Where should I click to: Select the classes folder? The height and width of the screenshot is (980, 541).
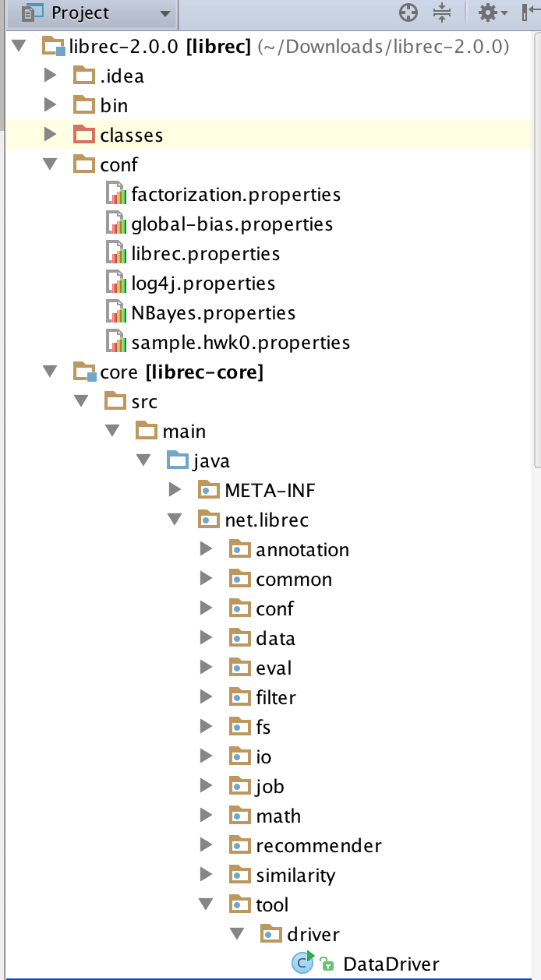[131, 134]
